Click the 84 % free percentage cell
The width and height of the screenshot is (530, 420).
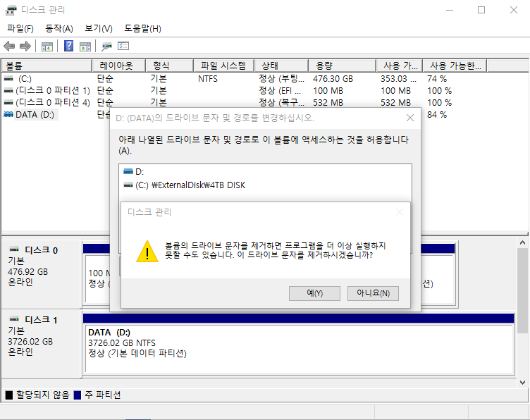click(x=437, y=115)
